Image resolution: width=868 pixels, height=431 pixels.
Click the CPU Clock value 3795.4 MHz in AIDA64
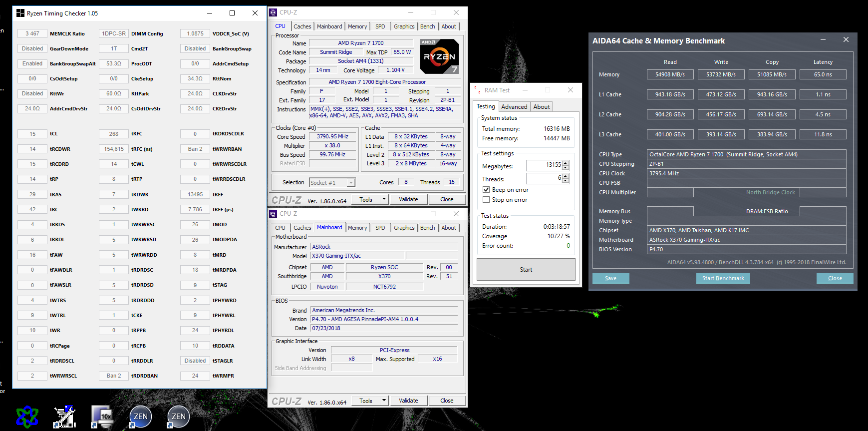point(746,173)
